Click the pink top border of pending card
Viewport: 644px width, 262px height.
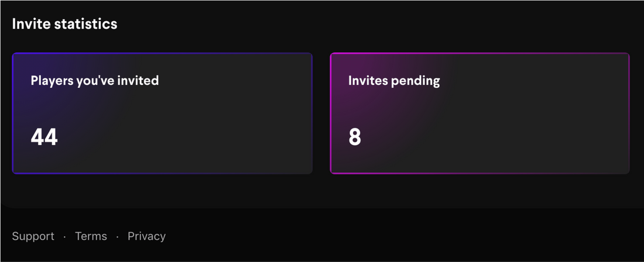[x=479, y=54]
